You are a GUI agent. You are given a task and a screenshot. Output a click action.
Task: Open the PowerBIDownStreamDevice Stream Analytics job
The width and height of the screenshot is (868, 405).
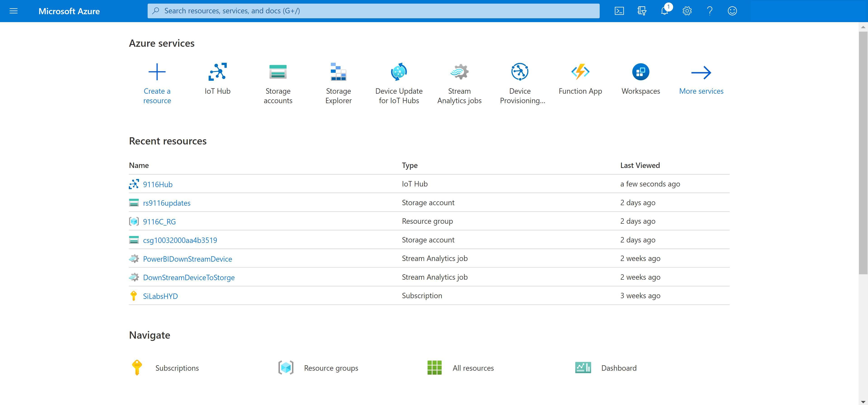click(188, 258)
